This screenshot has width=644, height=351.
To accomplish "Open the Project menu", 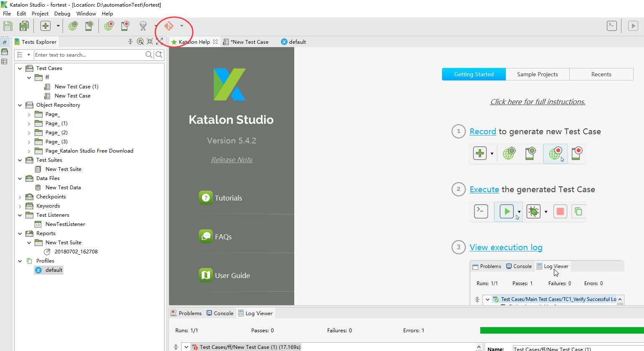I will [x=40, y=13].
